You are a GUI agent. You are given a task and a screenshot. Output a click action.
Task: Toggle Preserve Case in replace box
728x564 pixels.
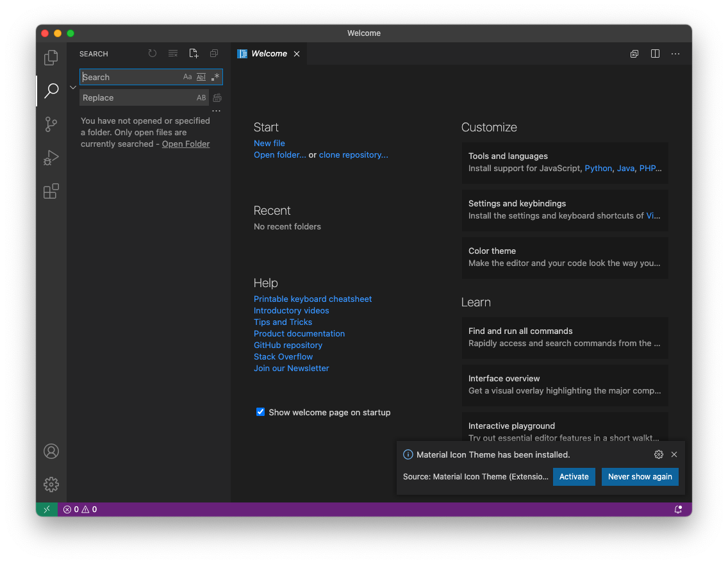pyautogui.click(x=201, y=97)
